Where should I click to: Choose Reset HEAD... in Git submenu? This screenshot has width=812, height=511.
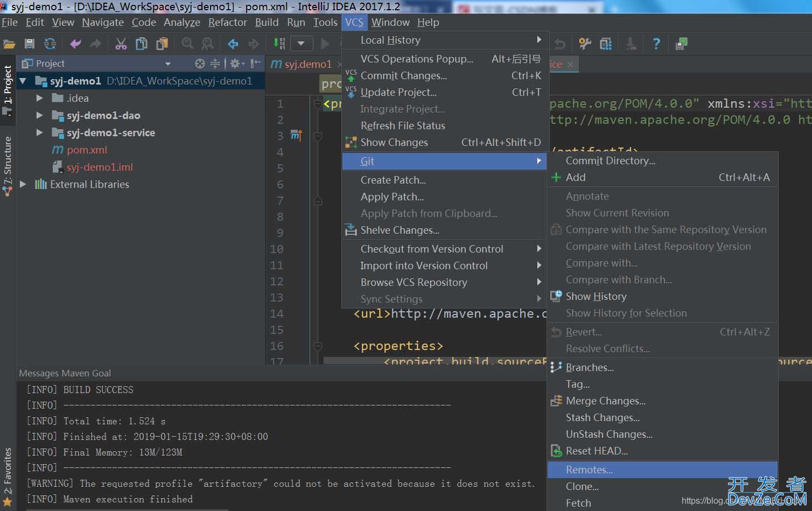pos(662,451)
